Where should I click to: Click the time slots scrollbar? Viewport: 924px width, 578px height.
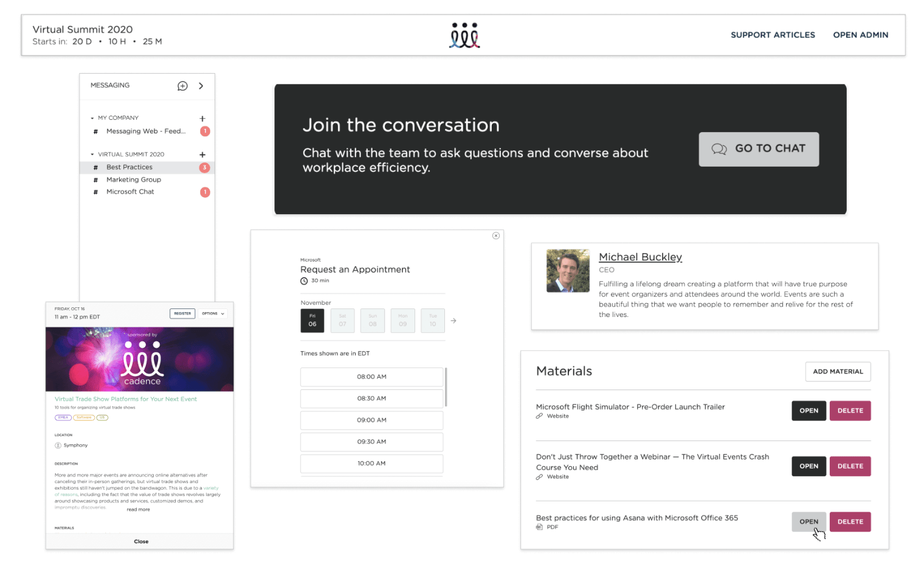446,387
